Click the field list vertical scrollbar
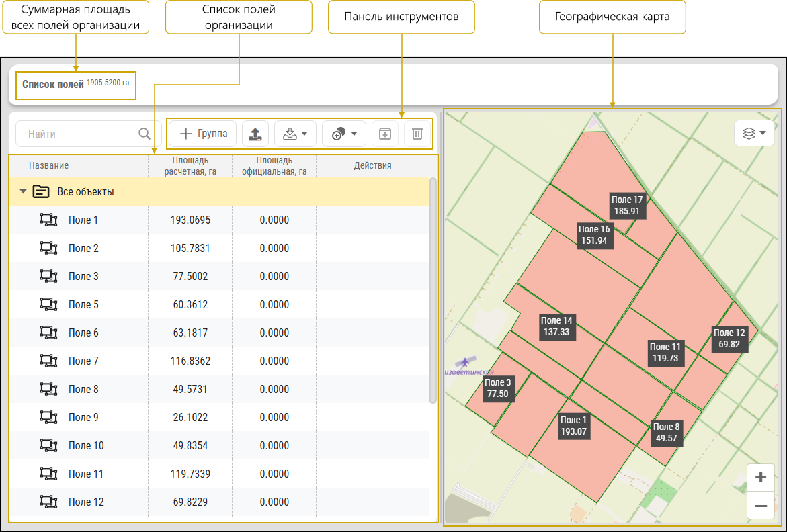The image size is (787, 532). [433, 291]
